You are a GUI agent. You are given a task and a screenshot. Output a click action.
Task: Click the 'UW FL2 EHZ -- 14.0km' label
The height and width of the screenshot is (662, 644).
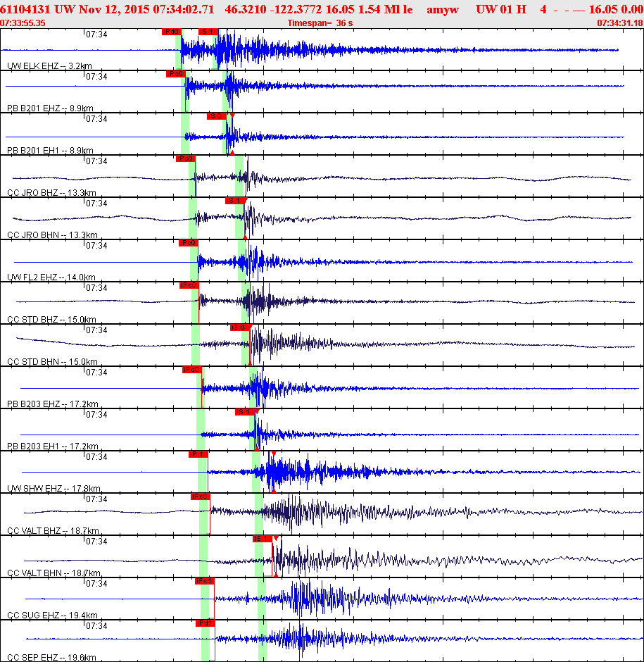(x=51, y=277)
